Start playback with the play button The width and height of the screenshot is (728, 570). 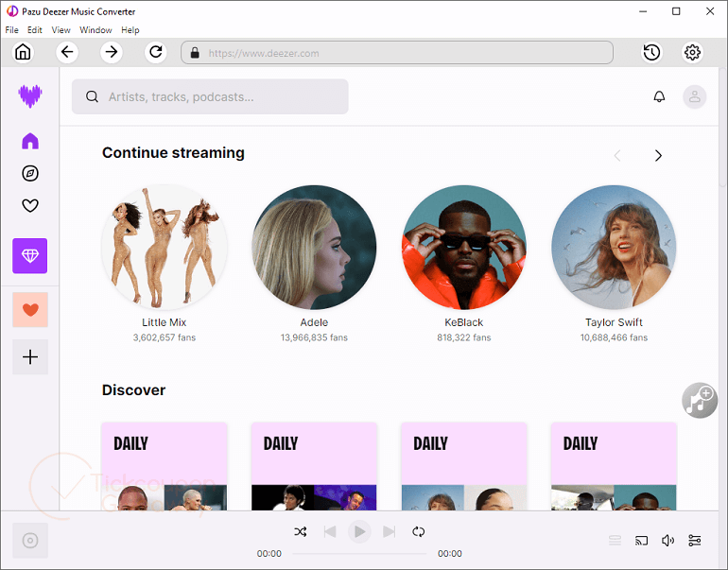pyautogui.click(x=359, y=531)
